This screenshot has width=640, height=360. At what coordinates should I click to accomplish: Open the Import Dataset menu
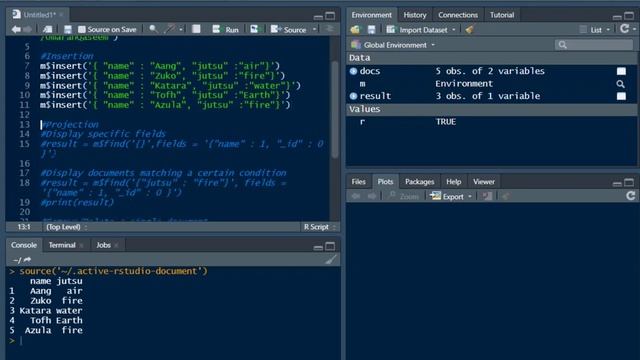(x=421, y=30)
